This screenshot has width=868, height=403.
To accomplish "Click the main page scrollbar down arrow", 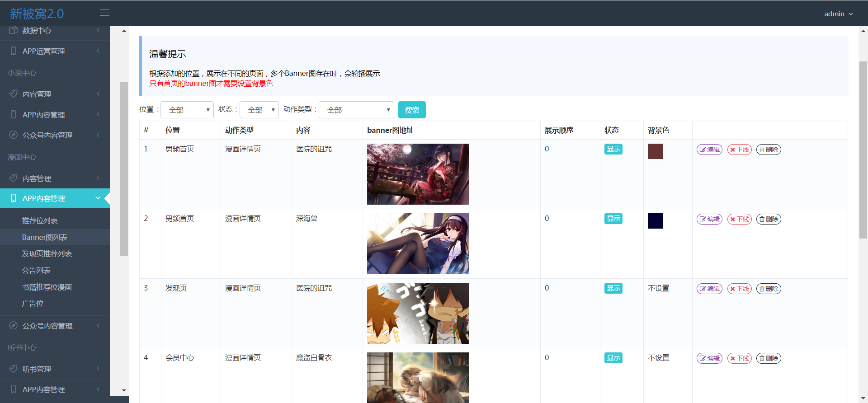I will point(863,398).
